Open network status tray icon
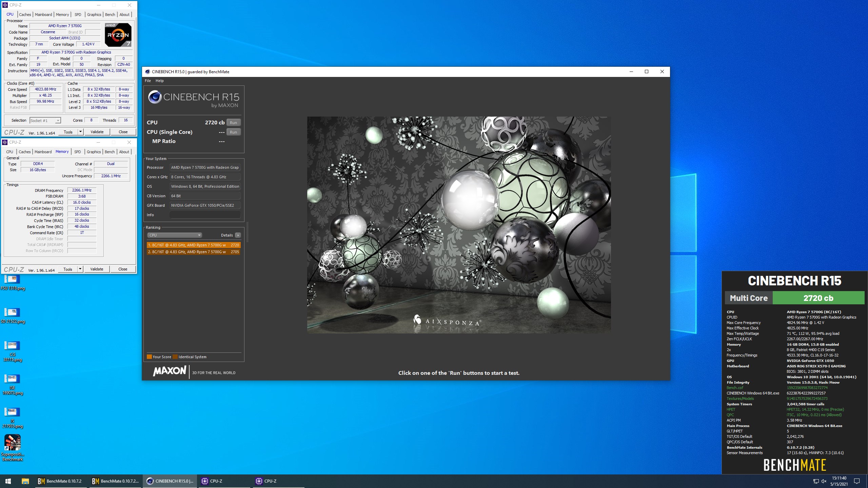868x488 pixels. pos(816,481)
